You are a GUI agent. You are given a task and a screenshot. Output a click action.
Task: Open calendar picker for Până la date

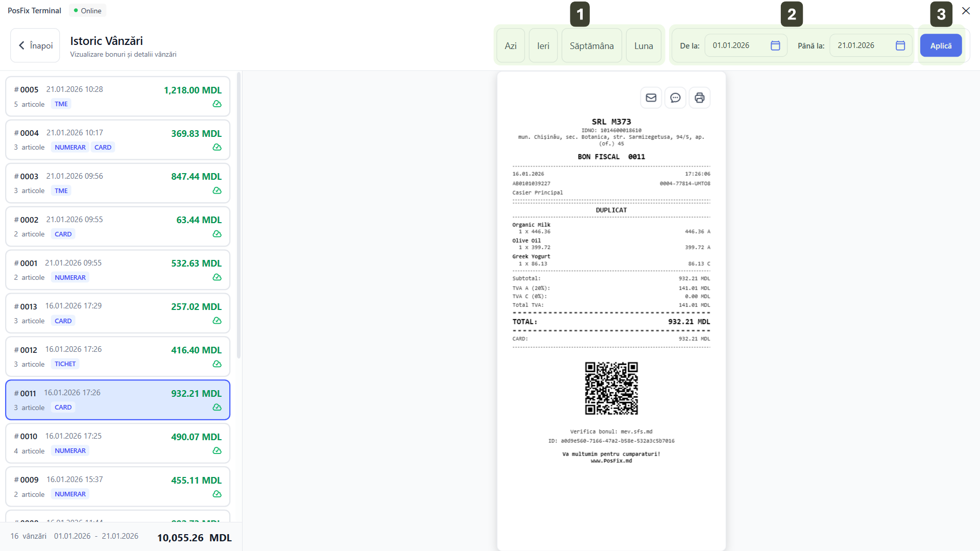pos(900,45)
